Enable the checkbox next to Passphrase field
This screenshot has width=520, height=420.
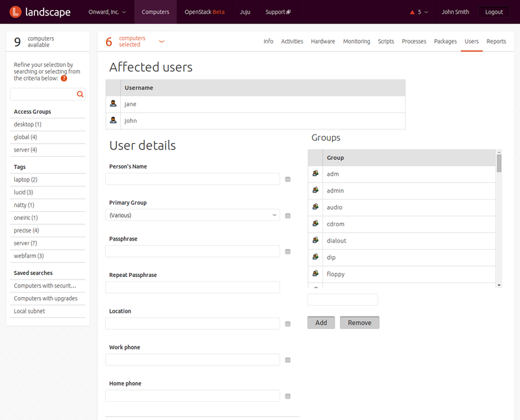[x=288, y=252]
